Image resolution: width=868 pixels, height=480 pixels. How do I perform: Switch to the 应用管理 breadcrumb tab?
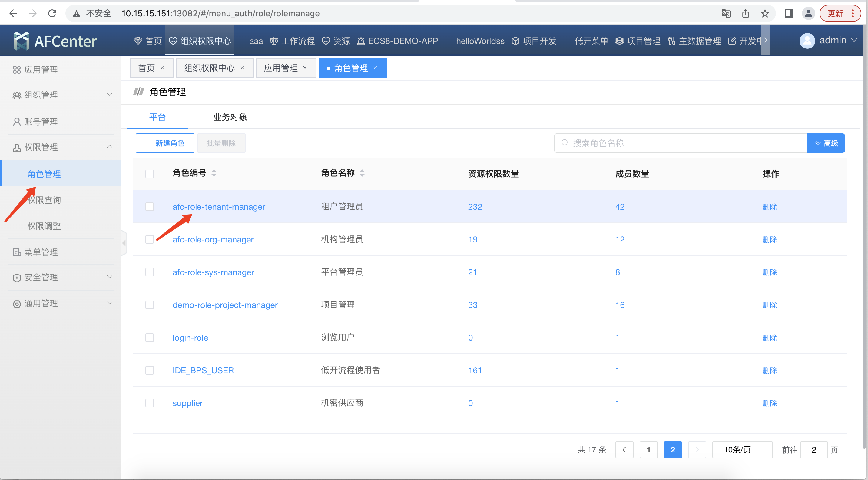(x=280, y=68)
